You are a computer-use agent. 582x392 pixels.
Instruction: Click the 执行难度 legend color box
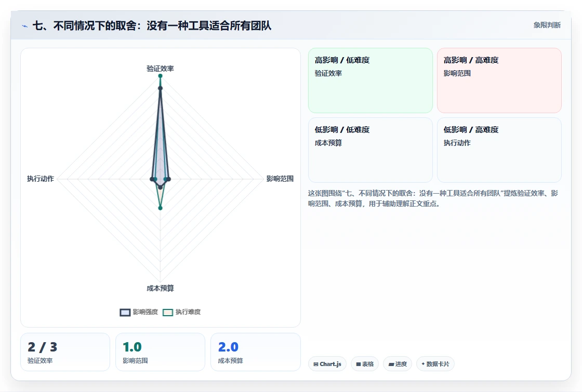click(x=168, y=312)
